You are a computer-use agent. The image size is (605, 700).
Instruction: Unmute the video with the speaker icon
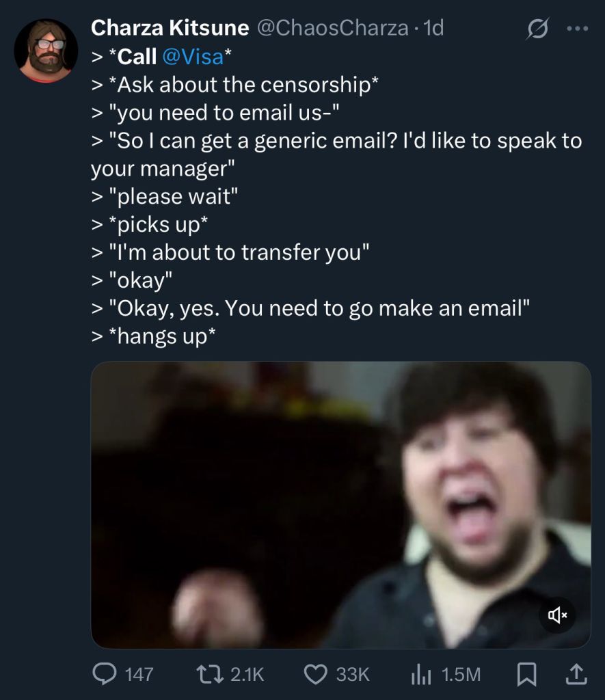point(556,615)
